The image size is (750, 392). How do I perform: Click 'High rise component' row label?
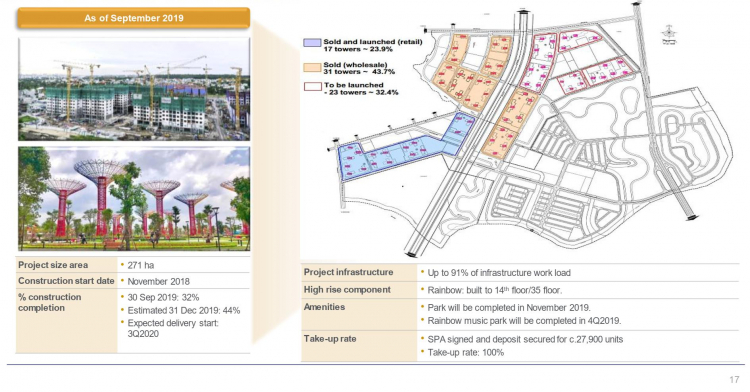347,290
